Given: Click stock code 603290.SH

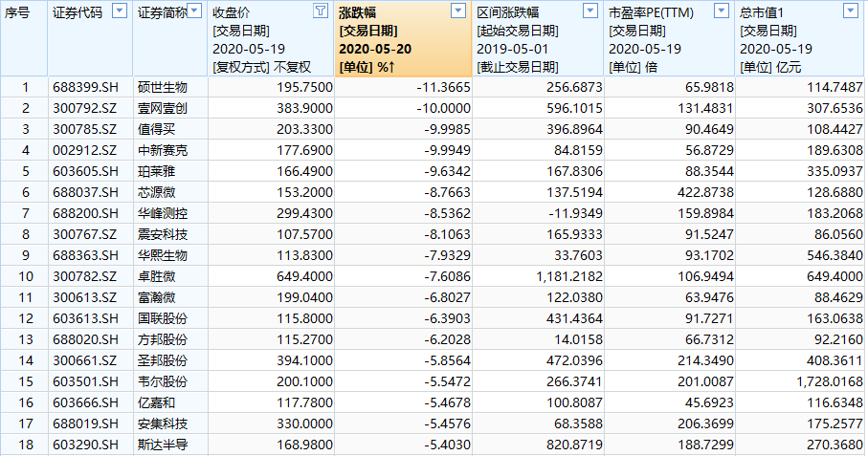Looking at the screenshot, I should 86,445.
